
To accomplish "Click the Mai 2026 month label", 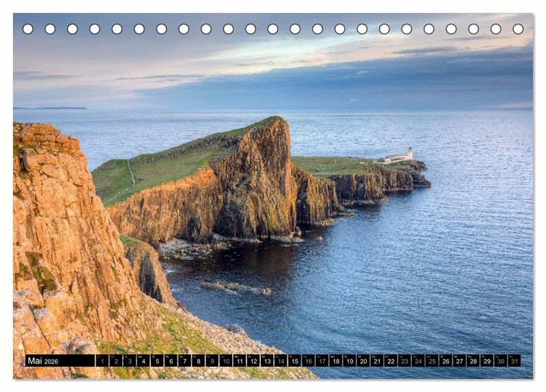I will [x=43, y=361].
